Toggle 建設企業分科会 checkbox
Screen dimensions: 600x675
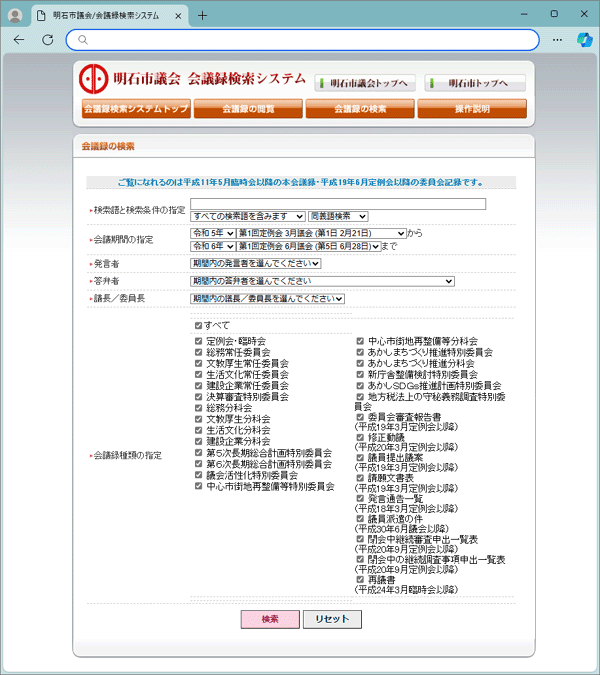[x=198, y=441]
